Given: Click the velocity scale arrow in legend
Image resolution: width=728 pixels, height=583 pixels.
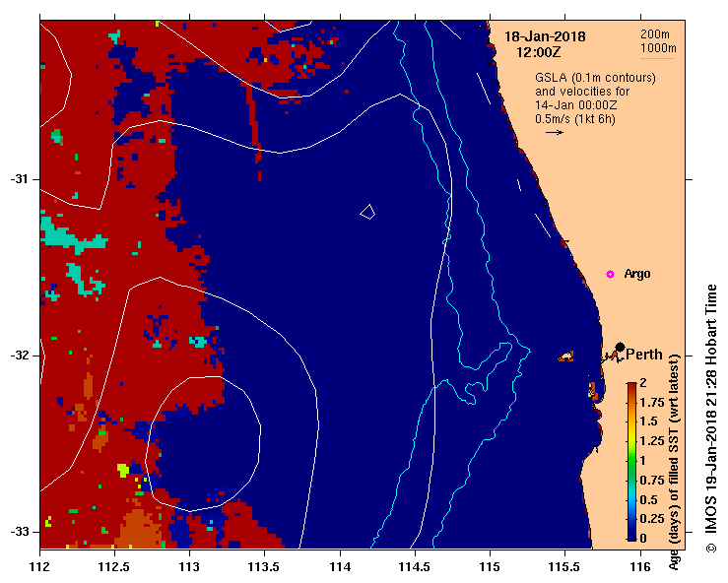Looking at the screenshot, I should point(555,132).
